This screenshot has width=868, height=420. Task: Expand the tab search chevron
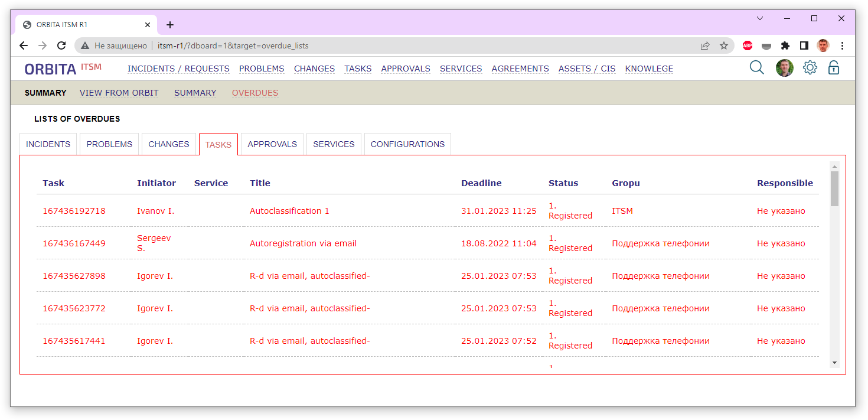760,18
